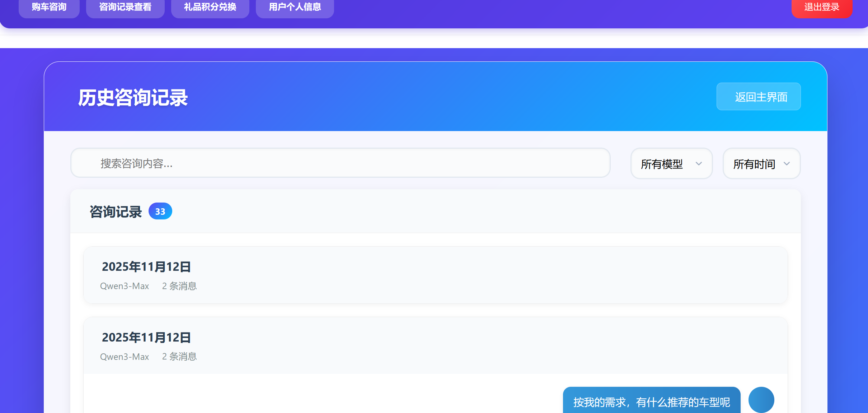Click the 咨询记录 section heading
The width and height of the screenshot is (868, 413).
click(116, 212)
